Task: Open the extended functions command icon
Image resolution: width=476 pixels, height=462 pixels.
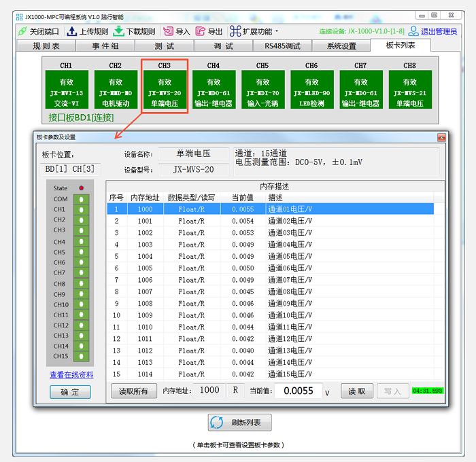Action: tap(235, 31)
